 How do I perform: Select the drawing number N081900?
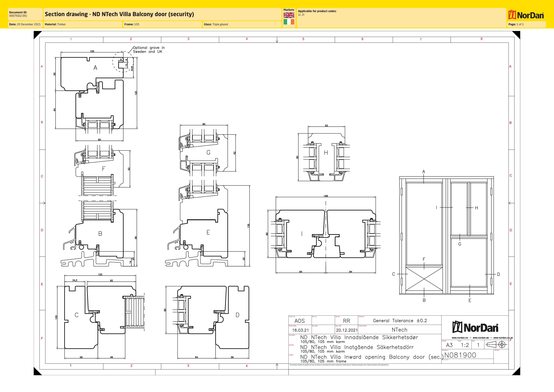(x=460, y=355)
